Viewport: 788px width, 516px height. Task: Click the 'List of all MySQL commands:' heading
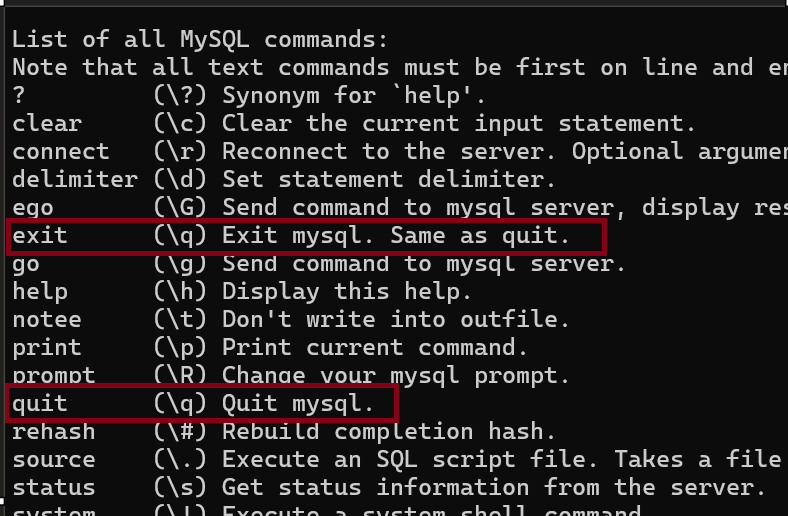199,40
